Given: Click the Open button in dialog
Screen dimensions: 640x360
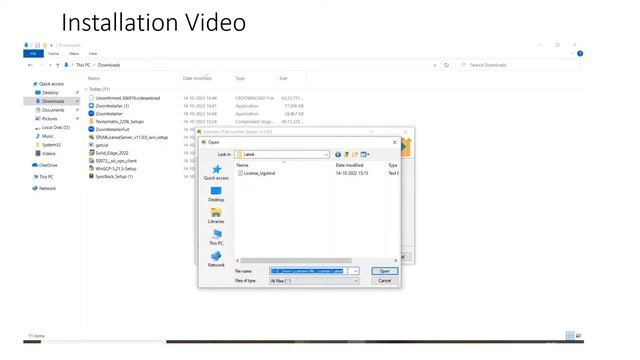Looking at the screenshot, I should click(x=384, y=271).
